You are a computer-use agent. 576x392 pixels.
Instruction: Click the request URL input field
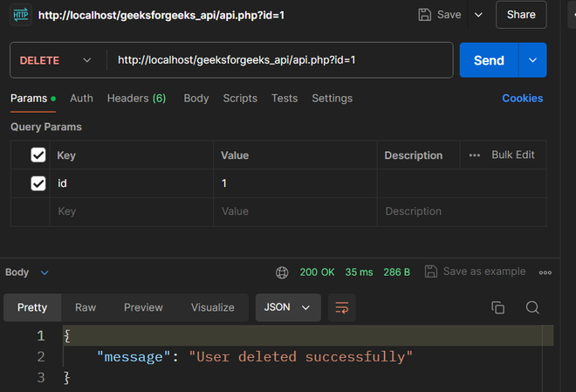point(279,60)
